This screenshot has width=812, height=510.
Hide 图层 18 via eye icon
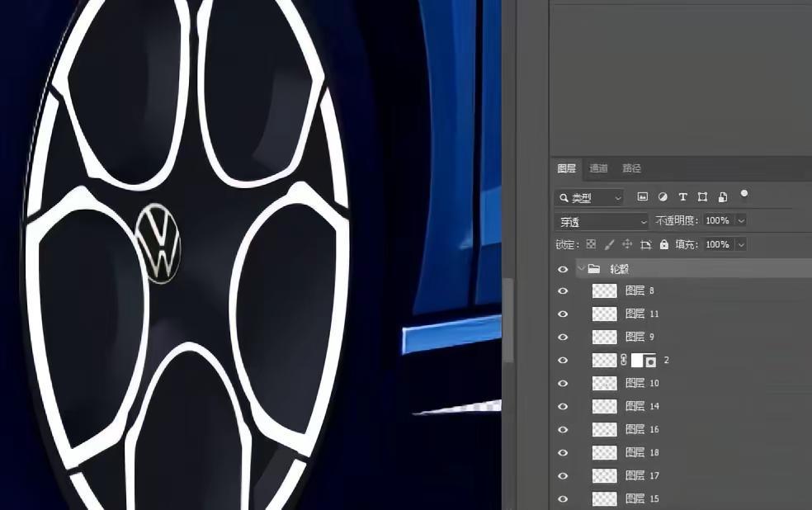pyautogui.click(x=563, y=452)
